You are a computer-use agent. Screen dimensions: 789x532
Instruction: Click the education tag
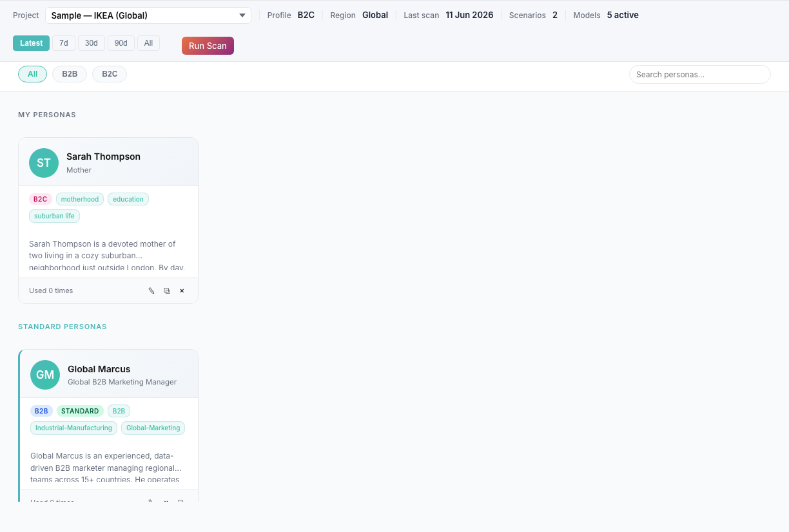[x=128, y=199]
